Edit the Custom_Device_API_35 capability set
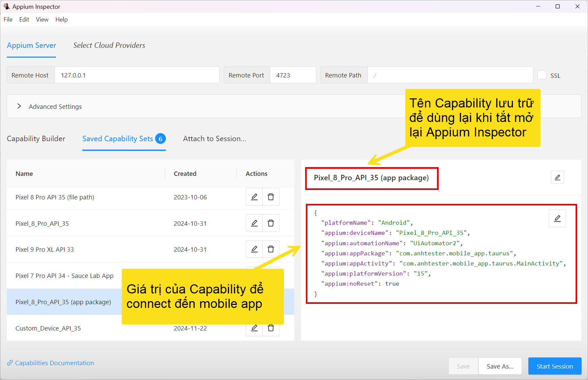Viewport: 588px width, 380px height. 254,328
